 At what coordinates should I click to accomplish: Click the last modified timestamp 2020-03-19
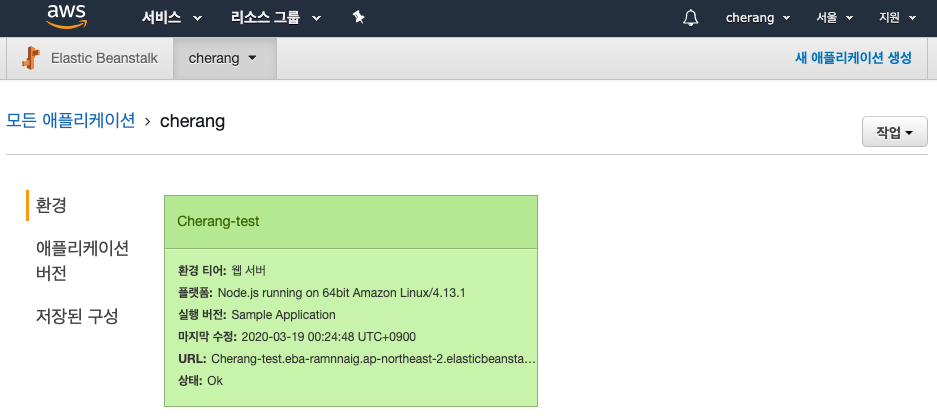pyautogui.click(x=328, y=337)
